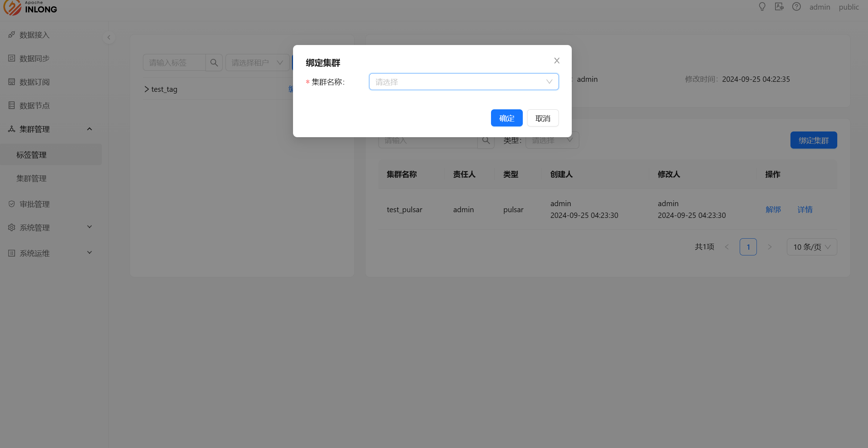
Task: Expand the test_tag tree item
Action: coord(147,89)
